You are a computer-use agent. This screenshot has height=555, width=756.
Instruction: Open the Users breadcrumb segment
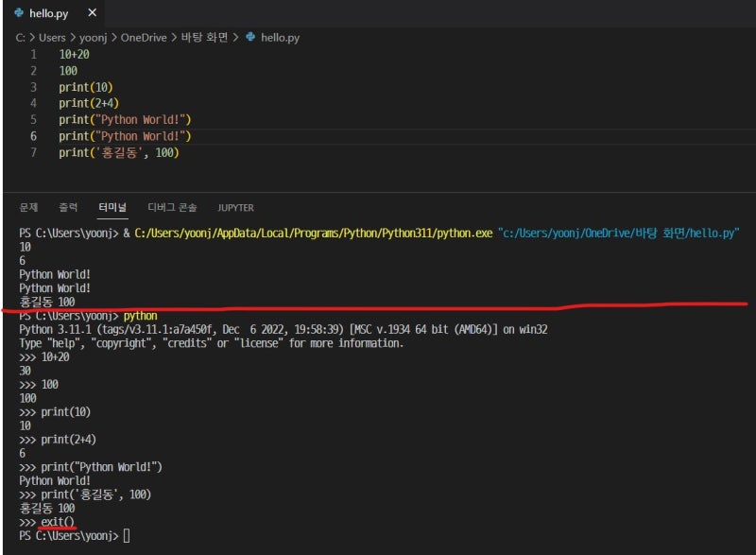(x=52, y=38)
